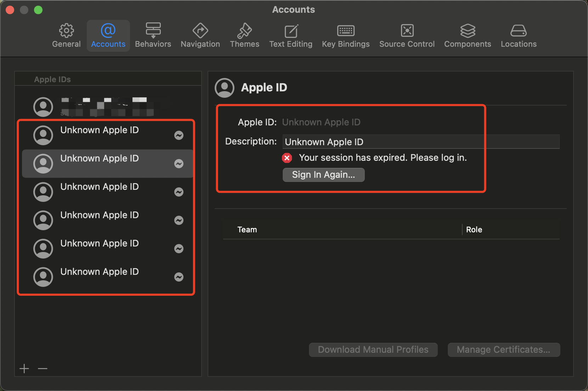Select the last Unknown Apple ID row
Image resolution: width=588 pixels, height=391 pixels.
(107, 277)
